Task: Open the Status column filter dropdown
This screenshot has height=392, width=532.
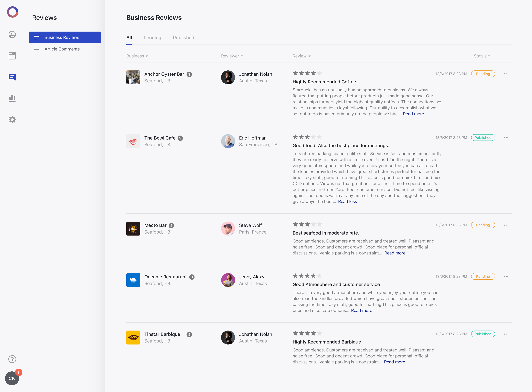Action: tap(482, 56)
